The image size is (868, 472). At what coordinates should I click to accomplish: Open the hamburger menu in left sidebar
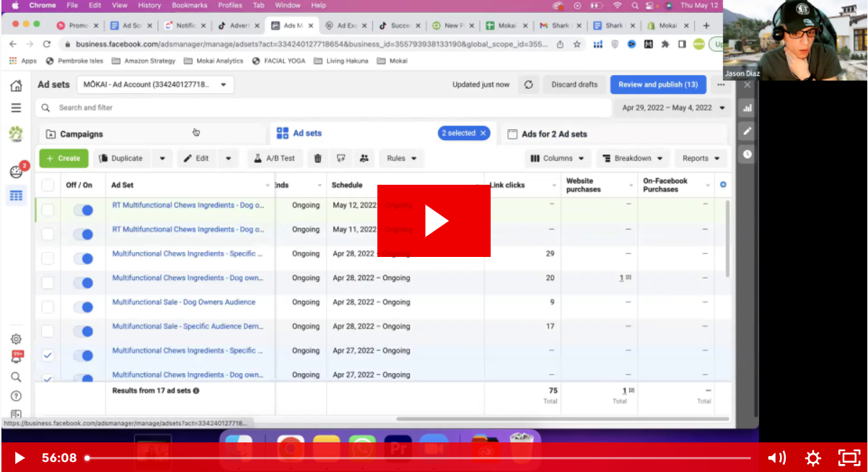point(16,108)
